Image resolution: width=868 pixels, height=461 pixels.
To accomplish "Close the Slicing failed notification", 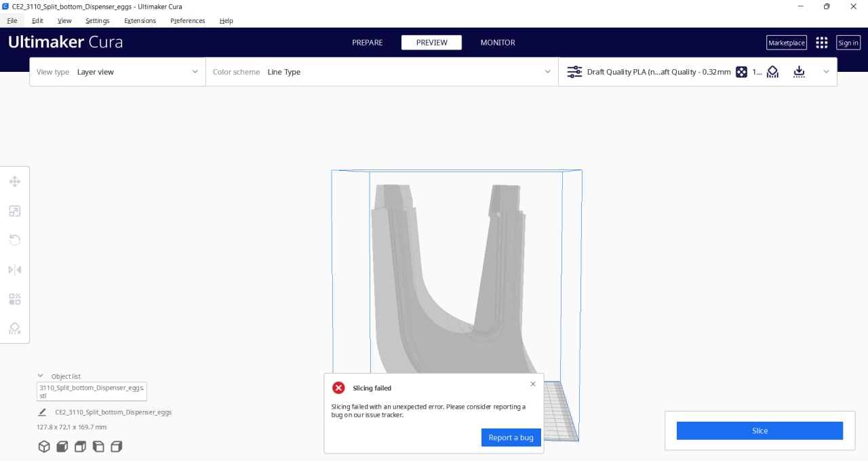I will (x=533, y=384).
